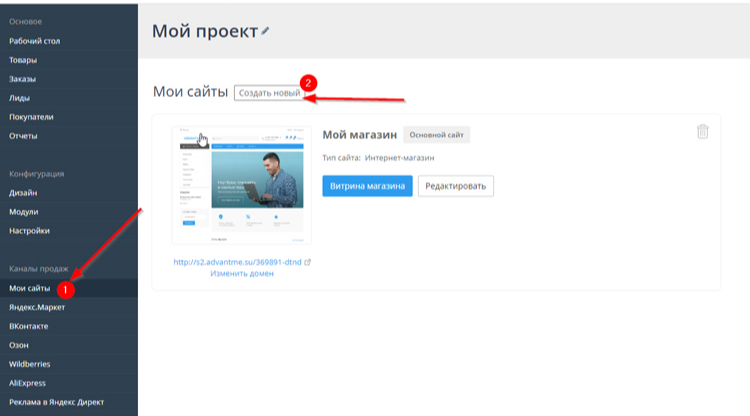Navigate to Покупатели
Image resolution: width=750 pixels, height=416 pixels.
point(31,116)
